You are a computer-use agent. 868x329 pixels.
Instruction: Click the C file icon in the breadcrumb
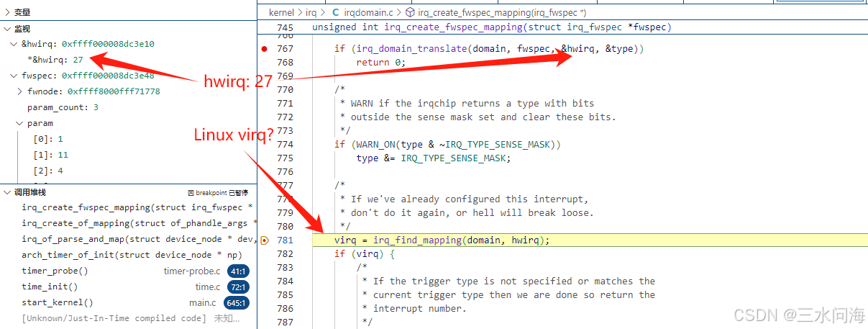335,12
